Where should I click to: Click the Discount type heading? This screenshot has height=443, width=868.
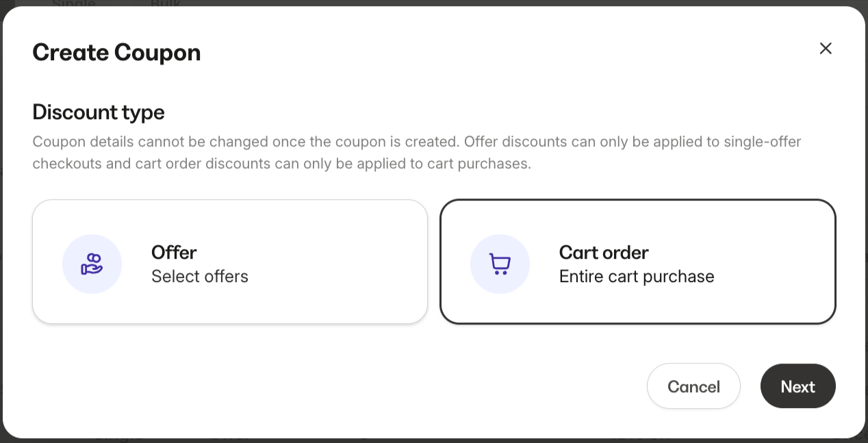[x=98, y=112]
